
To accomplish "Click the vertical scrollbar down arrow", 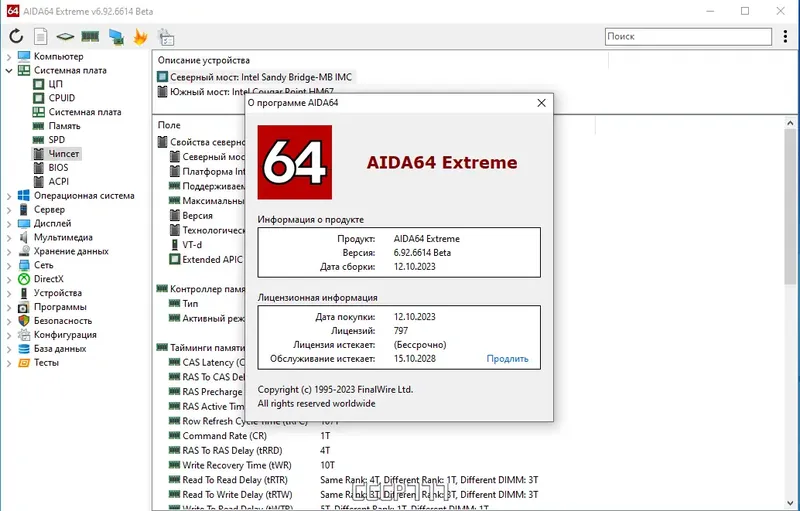I will pos(790,504).
